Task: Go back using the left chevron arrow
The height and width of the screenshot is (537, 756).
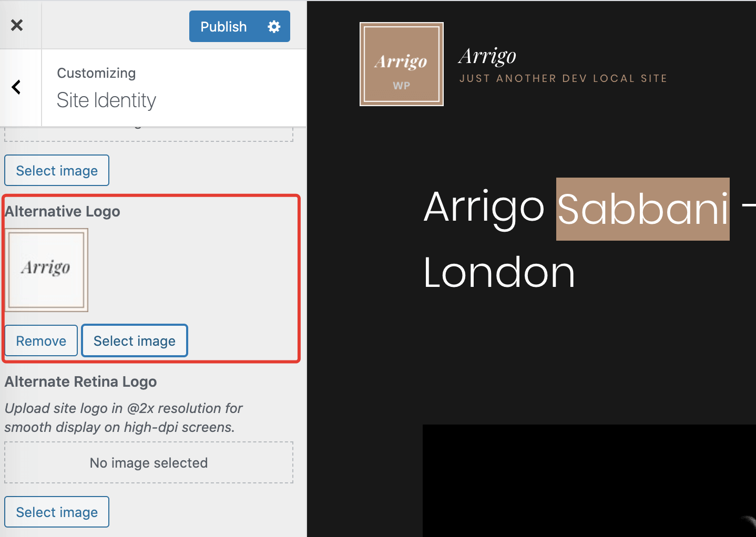Action: click(x=17, y=87)
